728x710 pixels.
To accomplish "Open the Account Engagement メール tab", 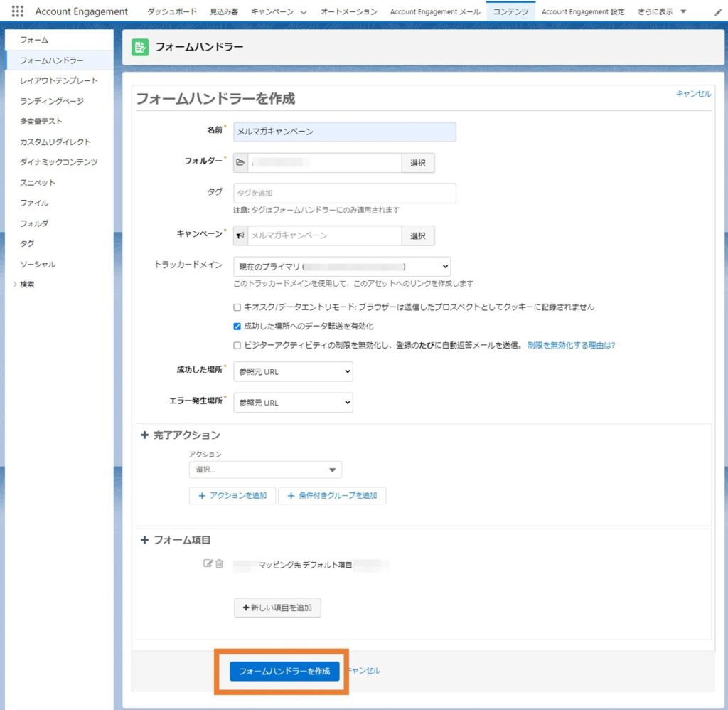I will tap(435, 11).
